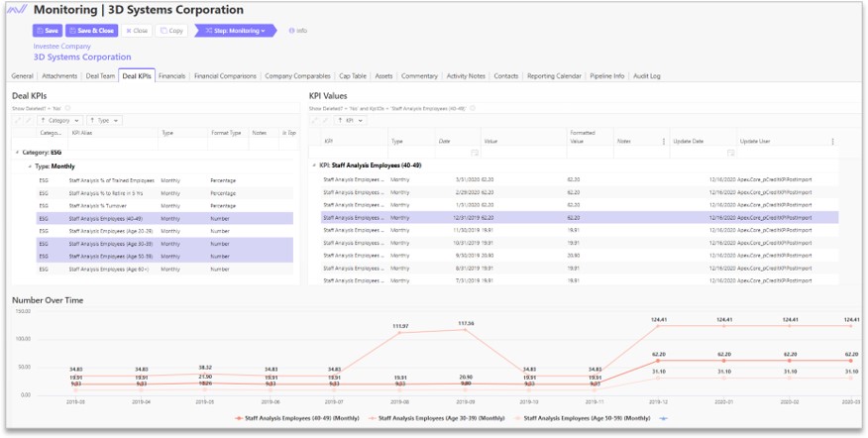The height and width of the screenshot is (438, 868).
Task: Collapse the KPI: Staff Analysis Employees (40-49) group
Action: click(x=314, y=165)
